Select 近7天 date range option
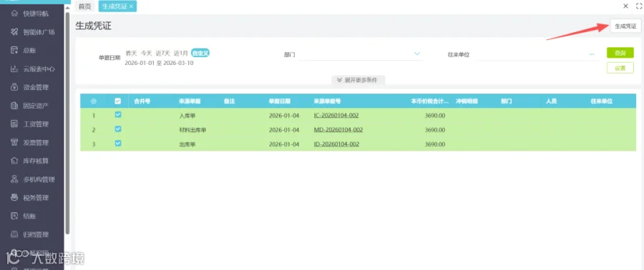Viewport: 644px width, 270px height. point(162,54)
